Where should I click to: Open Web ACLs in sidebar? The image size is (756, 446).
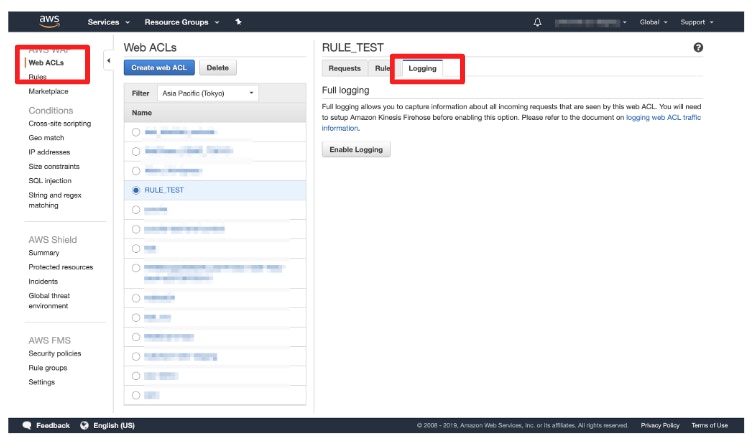(x=46, y=63)
